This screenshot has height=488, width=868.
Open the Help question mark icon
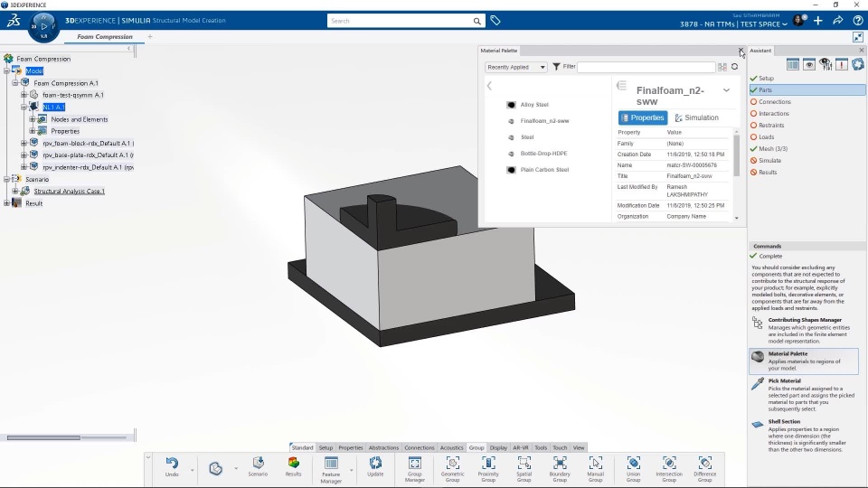857,21
